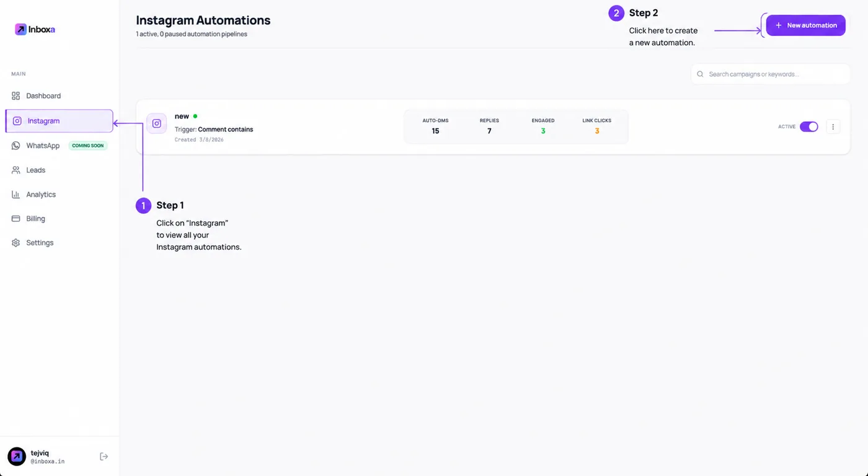Click the Instagram Automations heading
The width and height of the screenshot is (868, 476).
pyautogui.click(x=203, y=20)
